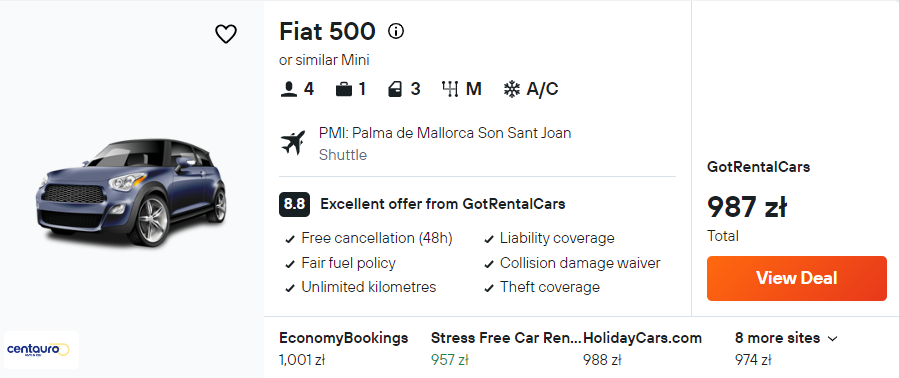Expand the 8 more sites dropdown
The width and height of the screenshot is (899, 378).
click(x=786, y=338)
